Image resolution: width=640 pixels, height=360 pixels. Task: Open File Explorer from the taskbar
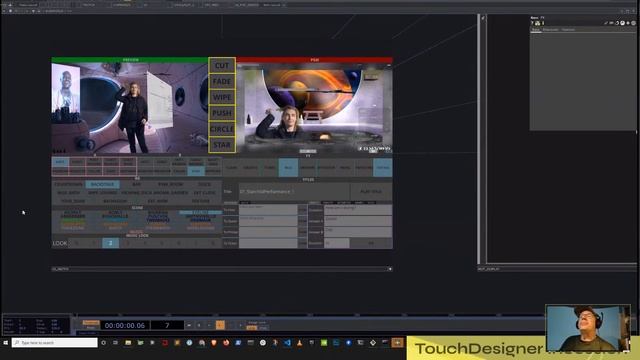(128, 343)
